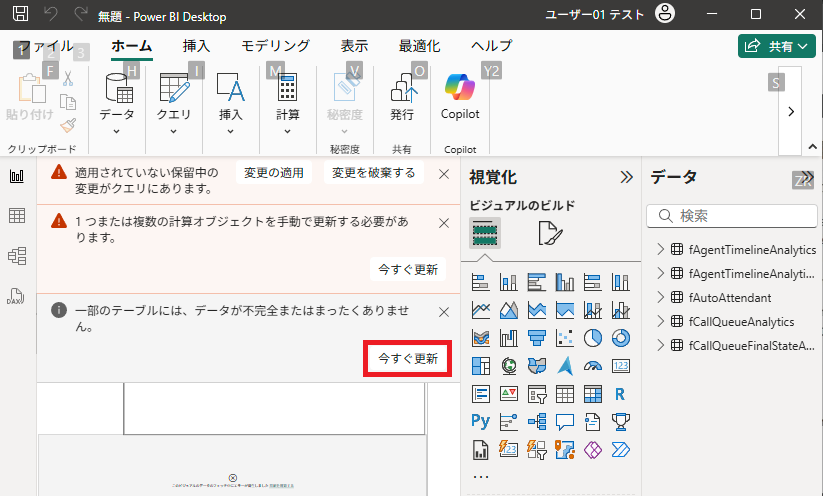
Task: Select the Power Automate visual
Action: point(620,450)
